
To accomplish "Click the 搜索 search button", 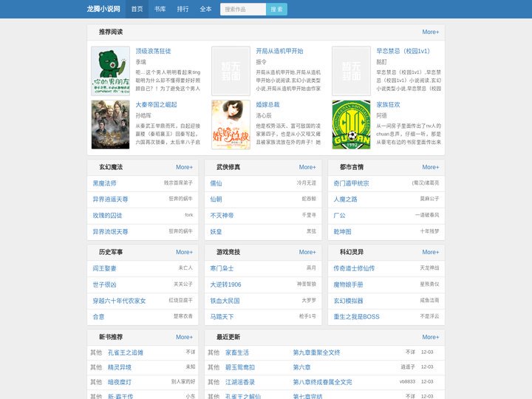I will (x=276, y=9).
